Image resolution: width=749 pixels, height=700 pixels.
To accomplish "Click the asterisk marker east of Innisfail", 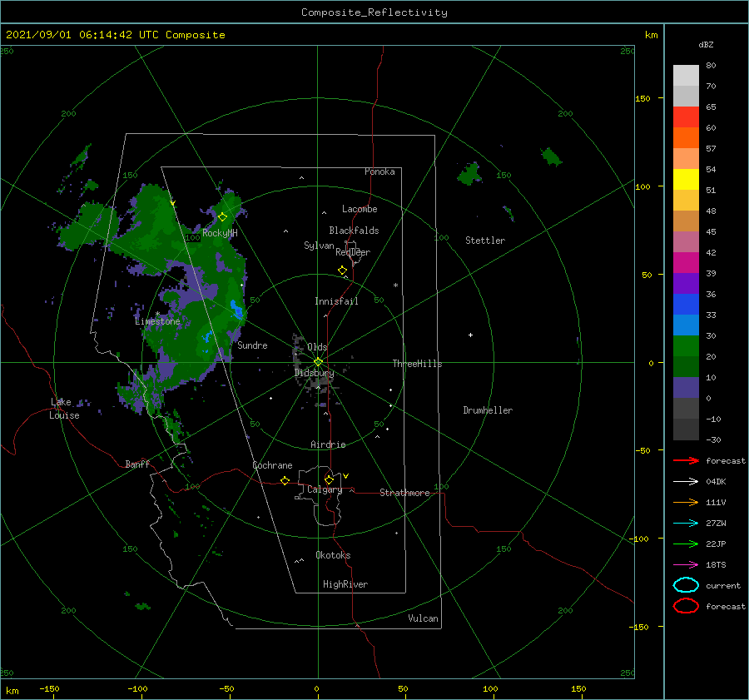I will point(395,285).
